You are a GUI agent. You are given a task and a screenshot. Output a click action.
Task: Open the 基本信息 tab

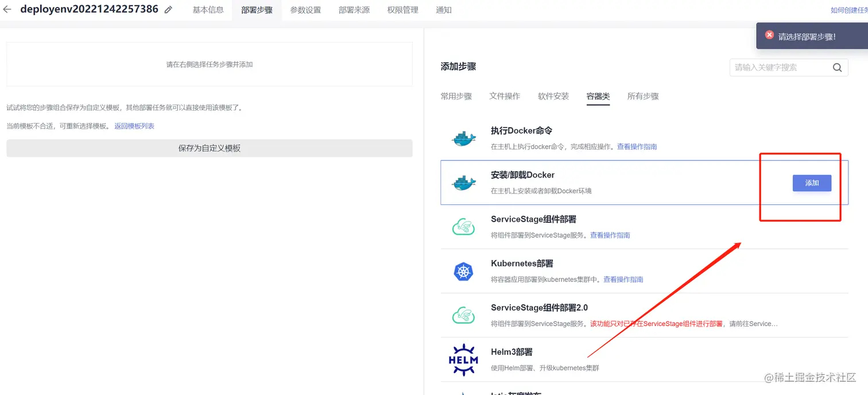click(x=208, y=10)
